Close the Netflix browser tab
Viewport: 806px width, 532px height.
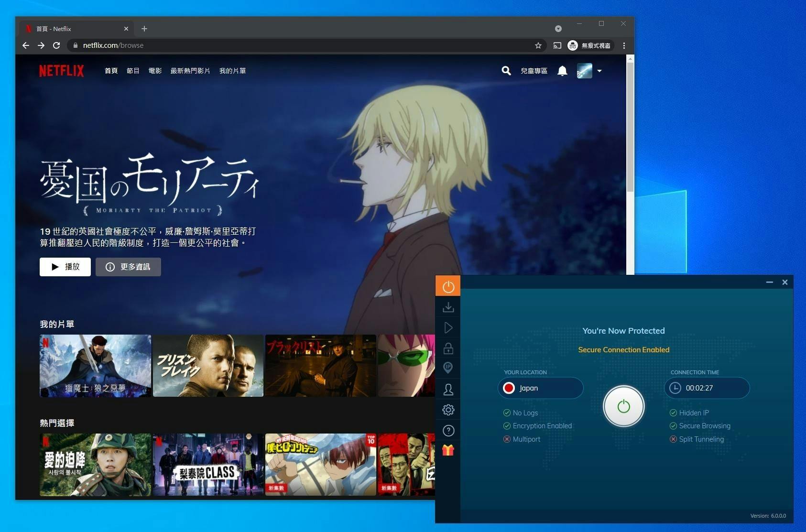(126, 29)
